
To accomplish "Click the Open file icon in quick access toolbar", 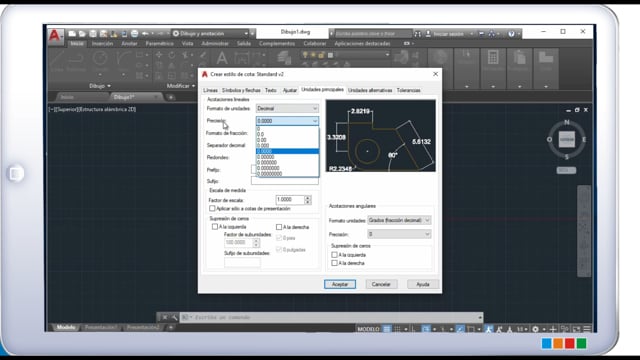I will [82, 33].
